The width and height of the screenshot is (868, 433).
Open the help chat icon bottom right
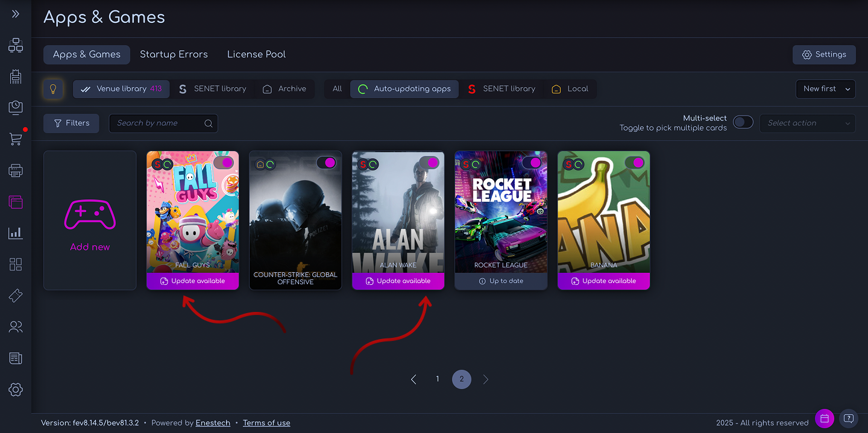[848, 418]
